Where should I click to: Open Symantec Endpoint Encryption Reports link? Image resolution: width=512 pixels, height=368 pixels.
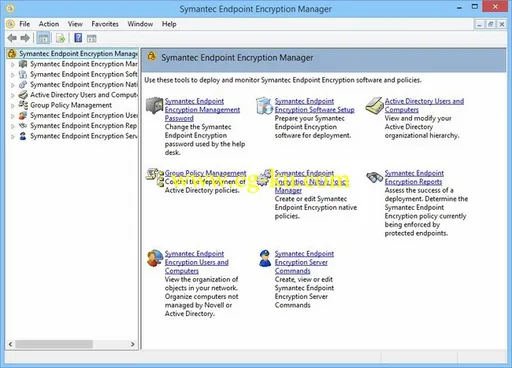coord(414,177)
